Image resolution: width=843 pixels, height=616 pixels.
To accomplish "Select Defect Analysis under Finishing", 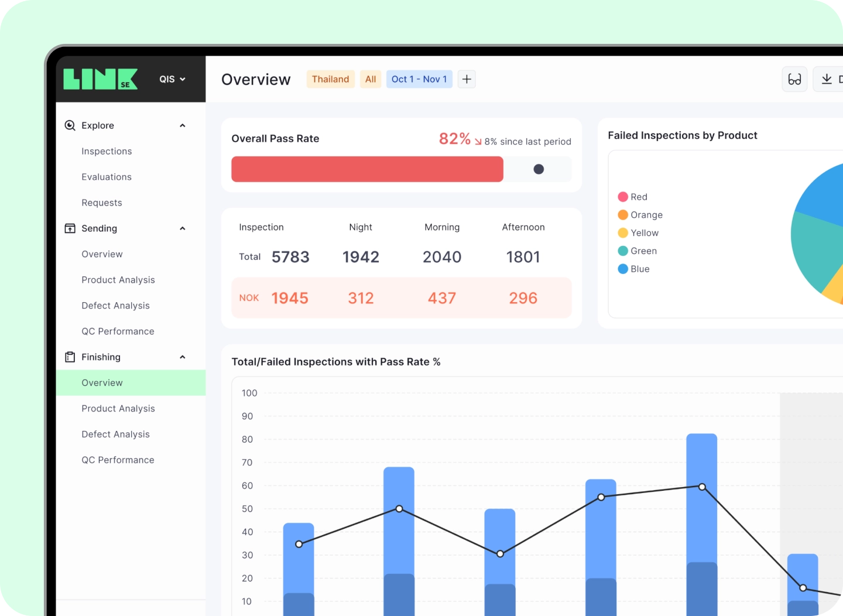I will click(115, 434).
